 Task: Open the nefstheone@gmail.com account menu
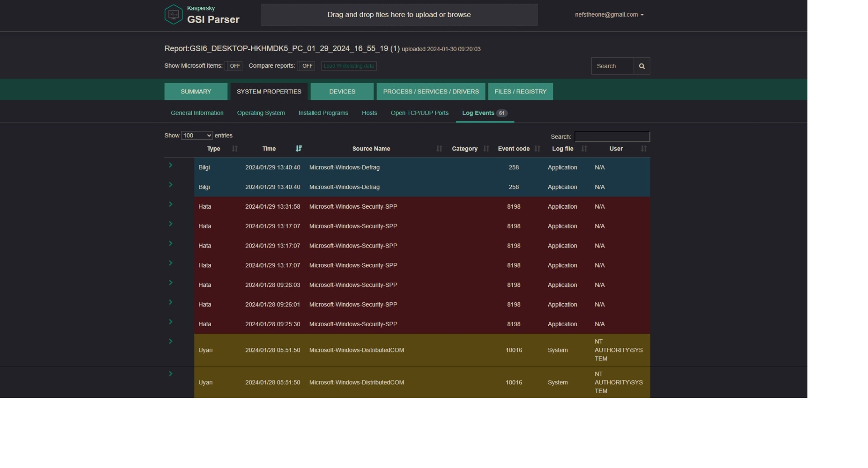click(609, 15)
